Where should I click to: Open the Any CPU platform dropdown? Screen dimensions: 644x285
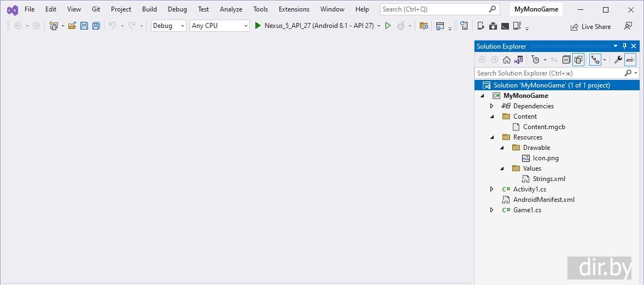(x=219, y=26)
